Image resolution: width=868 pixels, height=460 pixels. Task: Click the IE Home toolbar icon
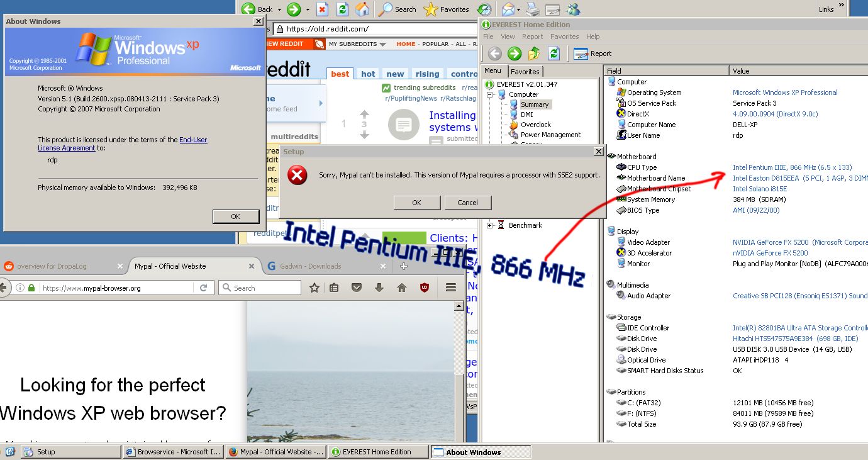tap(362, 9)
